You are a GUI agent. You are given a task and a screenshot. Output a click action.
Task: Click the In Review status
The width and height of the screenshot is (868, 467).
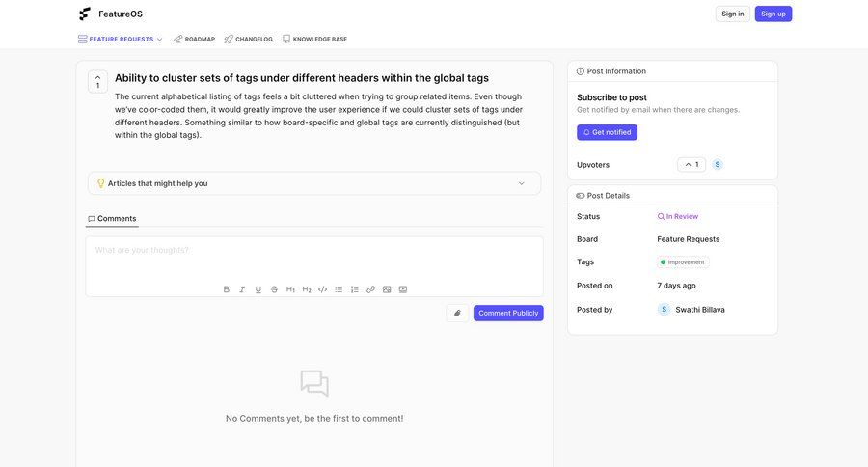[x=678, y=216]
